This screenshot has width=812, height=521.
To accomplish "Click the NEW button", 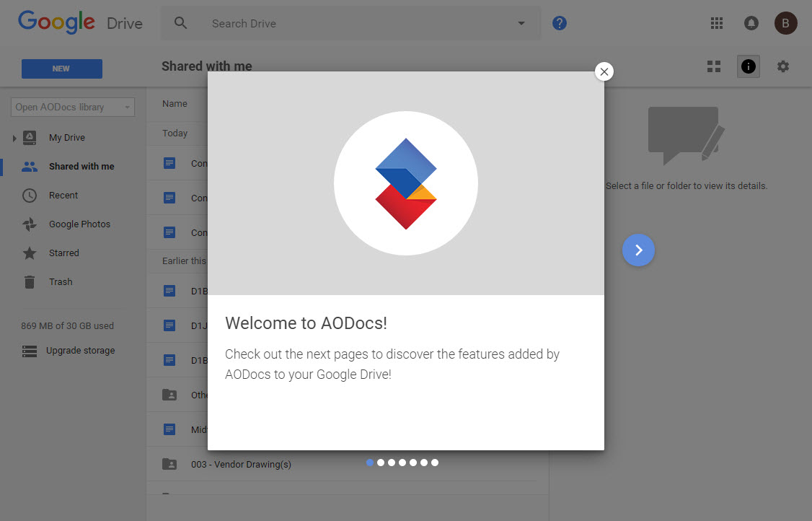I will pos(61,69).
